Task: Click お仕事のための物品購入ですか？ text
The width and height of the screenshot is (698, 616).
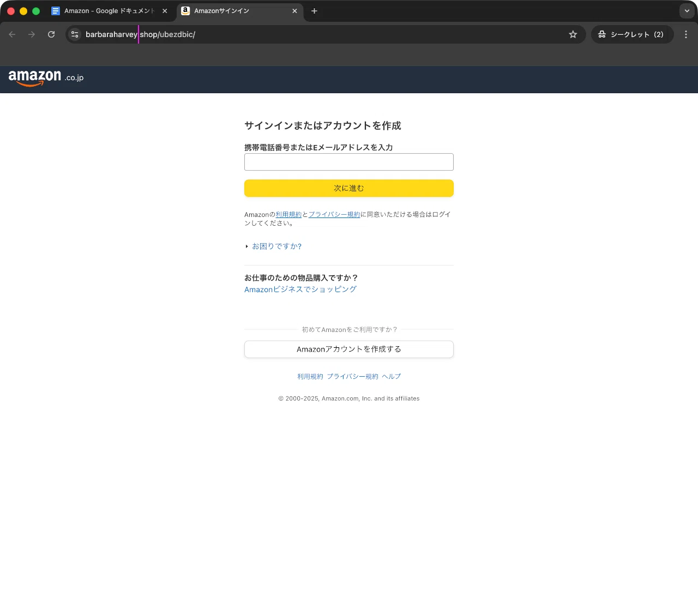Action: tap(302, 278)
